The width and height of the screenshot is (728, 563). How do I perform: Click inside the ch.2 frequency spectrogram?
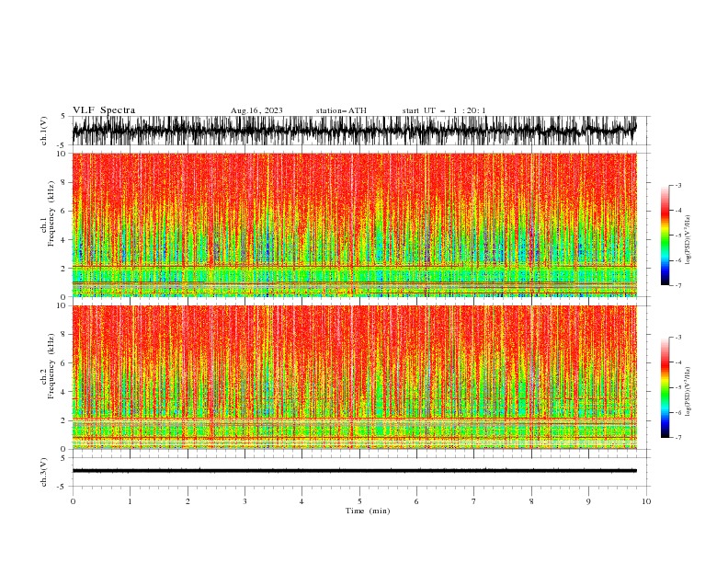(x=354, y=377)
